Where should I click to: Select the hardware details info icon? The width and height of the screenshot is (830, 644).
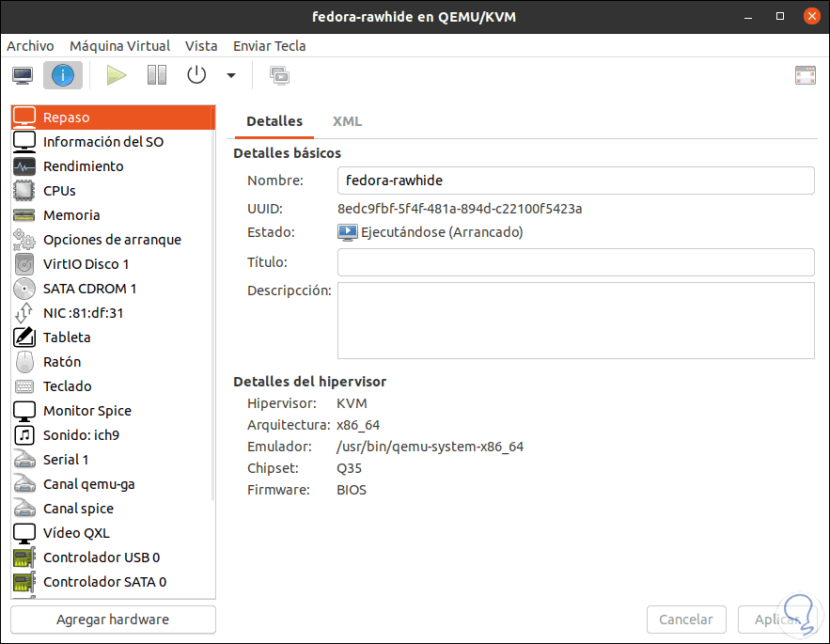pos(63,75)
